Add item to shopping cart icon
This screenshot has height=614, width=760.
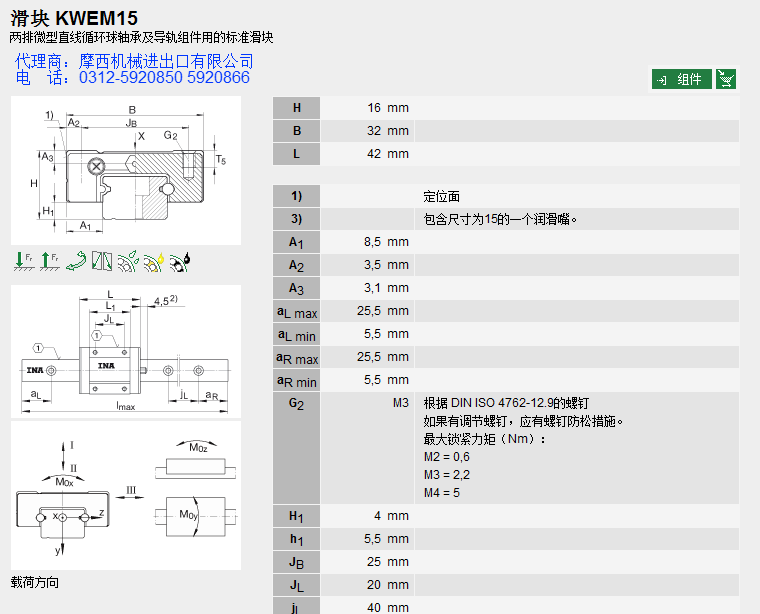727,79
